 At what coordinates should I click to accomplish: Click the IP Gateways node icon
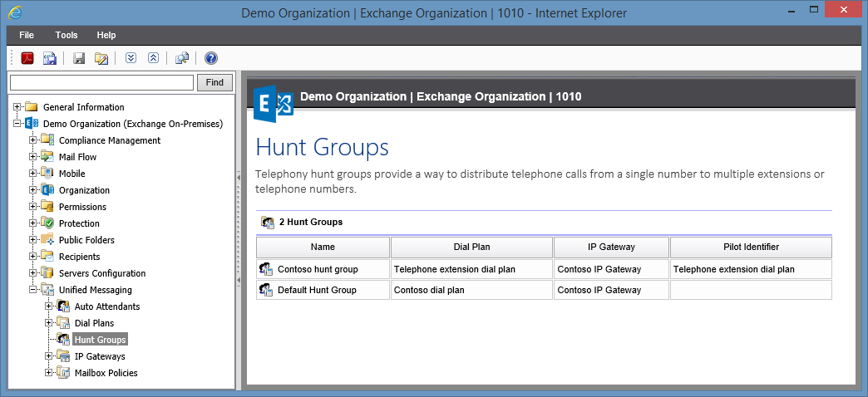(64, 355)
